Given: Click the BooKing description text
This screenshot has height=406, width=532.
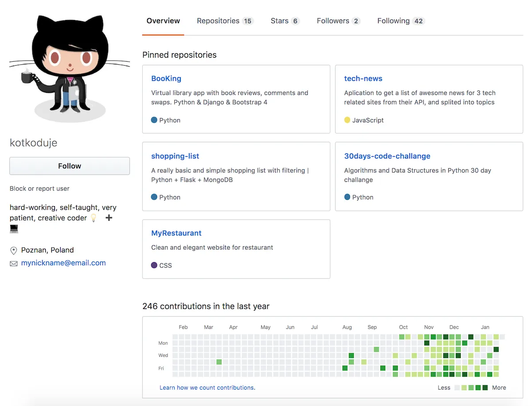Looking at the screenshot, I should pyautogui.click(x=230, y=98).
